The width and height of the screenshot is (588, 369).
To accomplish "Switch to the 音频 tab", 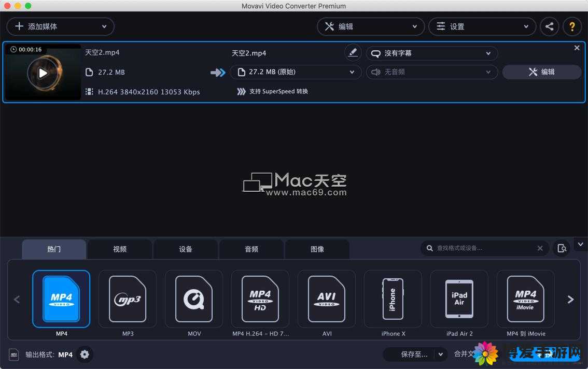I will 251,249.
